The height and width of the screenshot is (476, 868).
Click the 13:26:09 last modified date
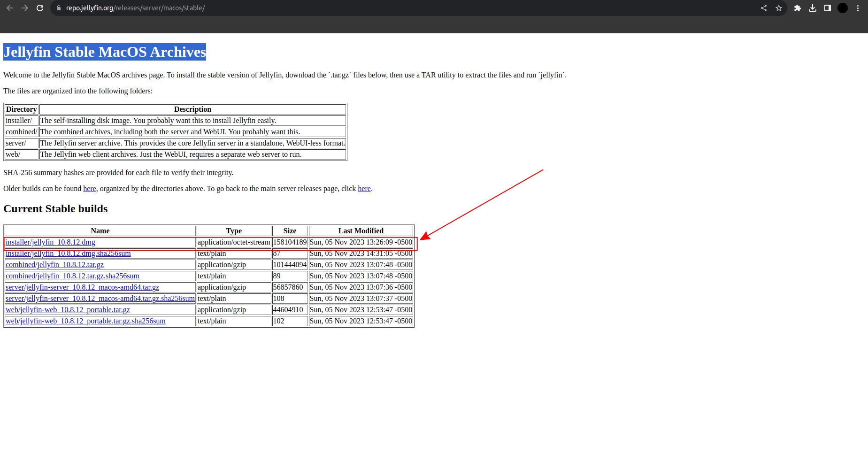(x=361, y=242)
